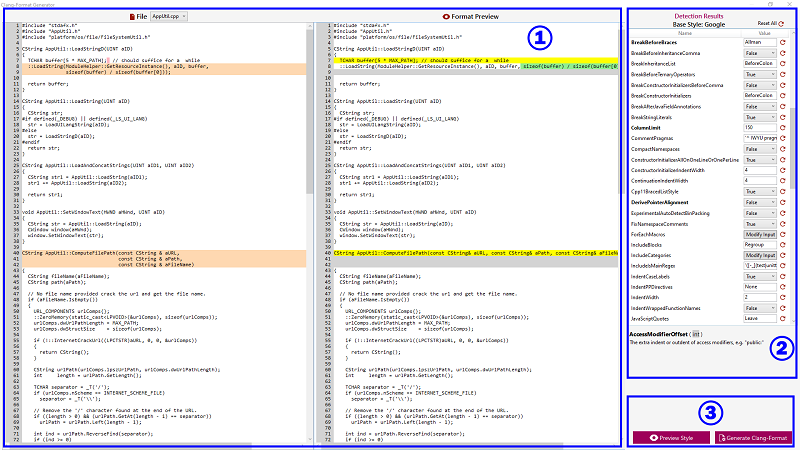Open the DerivePointerAlignment value dropdown
Screen dimensions: 800x450
coord(760,202)
